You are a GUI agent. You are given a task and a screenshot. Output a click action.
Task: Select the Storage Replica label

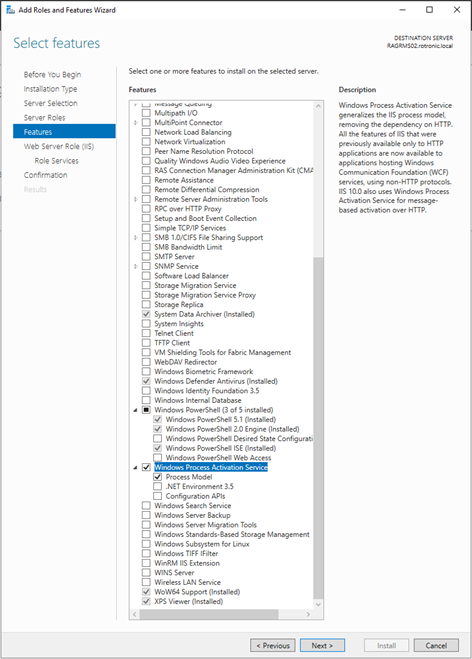pos(179,304)
